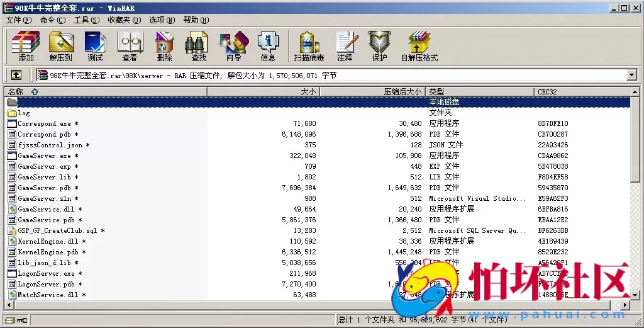Select the GameServer.lib file
The image size is (644, 328).
pyautogui.click(x=44, y=177)
